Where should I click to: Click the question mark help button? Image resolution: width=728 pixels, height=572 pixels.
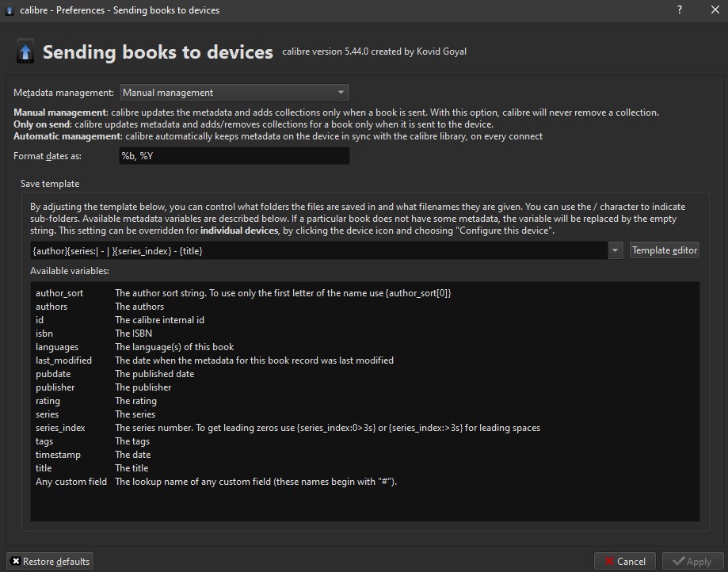point(680,10)
